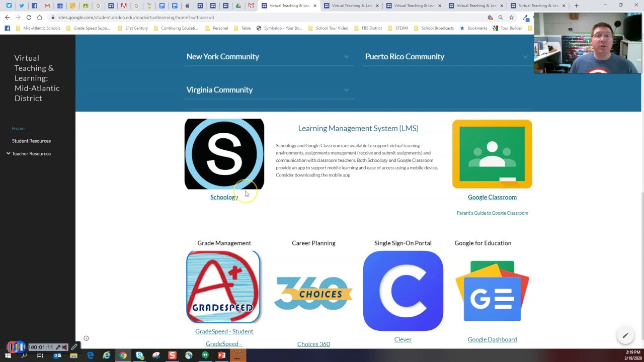Click the recorder pen annotation icon
The height and width of the screenshot is (362, 644).
[x=74, y=347]
